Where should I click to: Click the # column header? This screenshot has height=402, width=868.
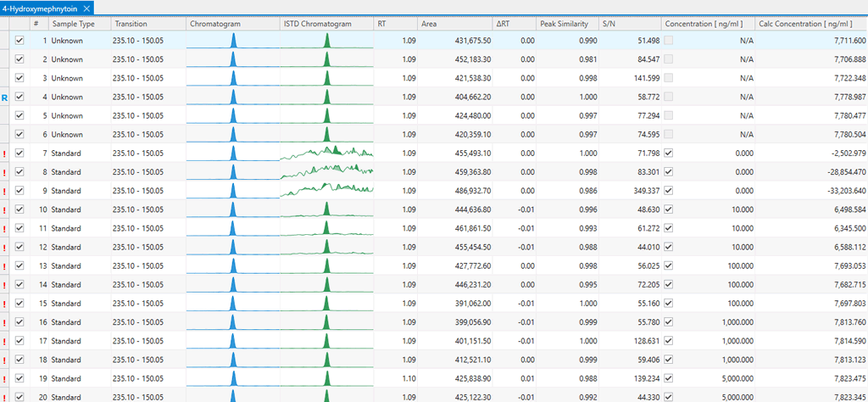pyautogui.click(x=39, y=24)
